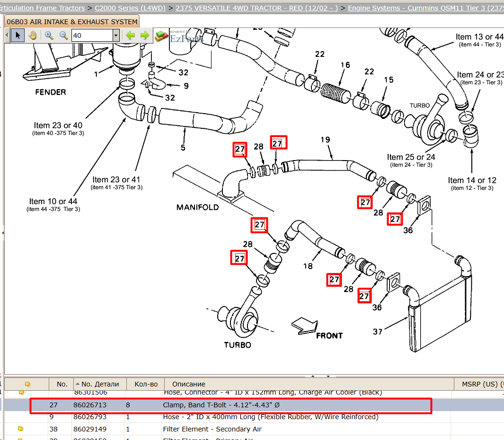Viewport: 504px width, 440px height.
Task: Click the FRONT direction label
Action: click(x=329, y=336)
